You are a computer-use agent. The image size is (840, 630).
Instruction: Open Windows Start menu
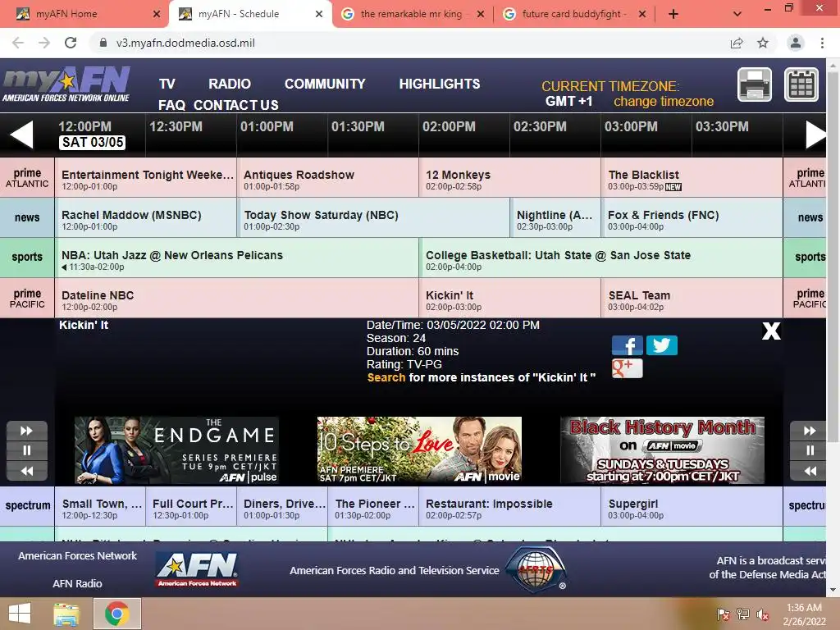20,614
